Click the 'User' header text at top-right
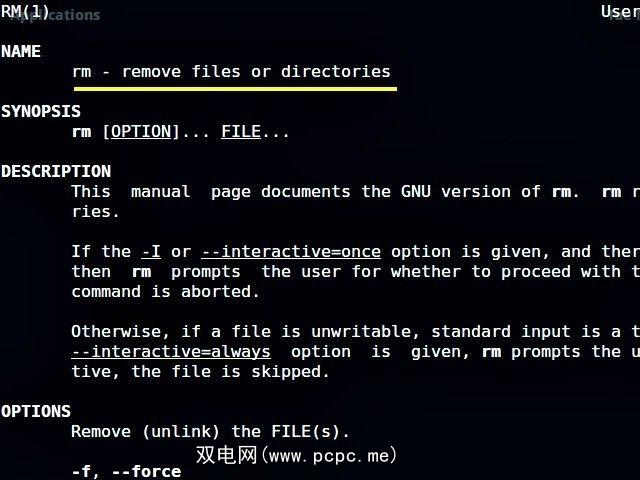The image size is (640, 480). pyautogui.click(x=620, y=12)
